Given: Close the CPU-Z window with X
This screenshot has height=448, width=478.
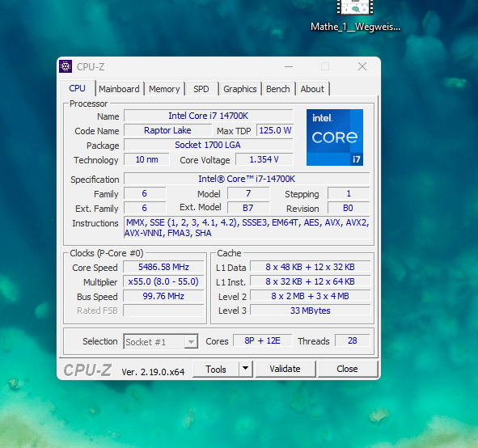Looking at the screenshot, I should [x=362, y=66].
